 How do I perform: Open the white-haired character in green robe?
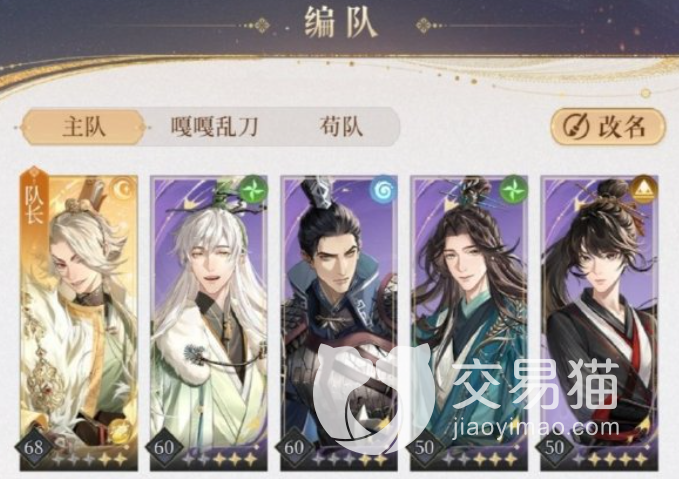[209, 323]
